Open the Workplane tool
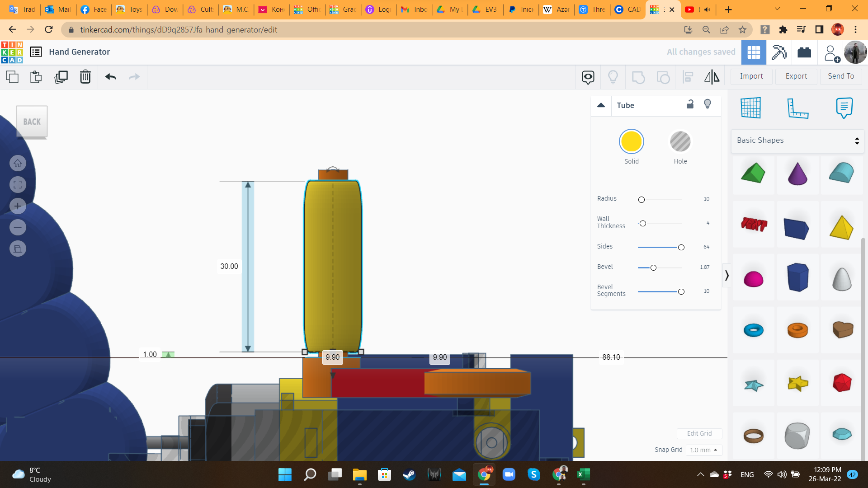Screen dimensions: 868x488 750,108
